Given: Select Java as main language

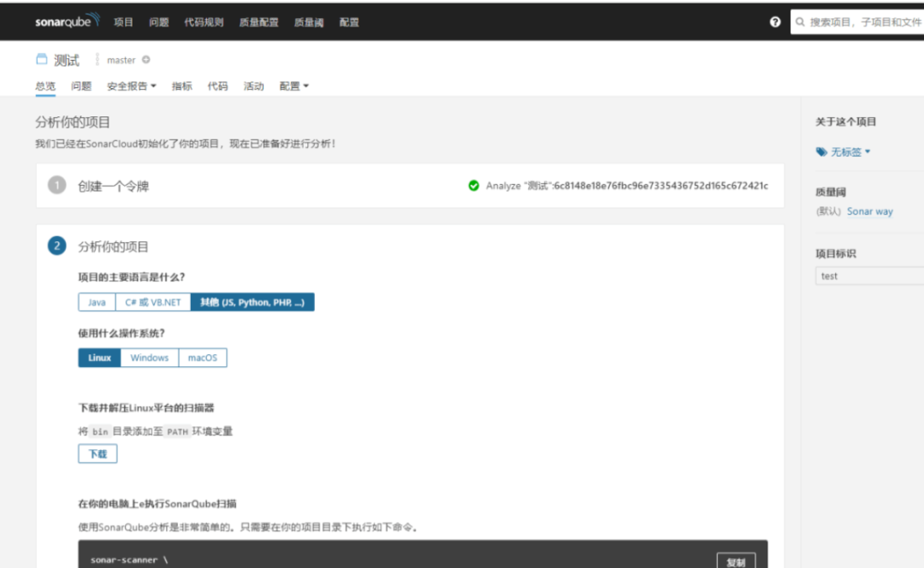Looking at the screenshot, I should pyautogui.click(x=97, y=302).
